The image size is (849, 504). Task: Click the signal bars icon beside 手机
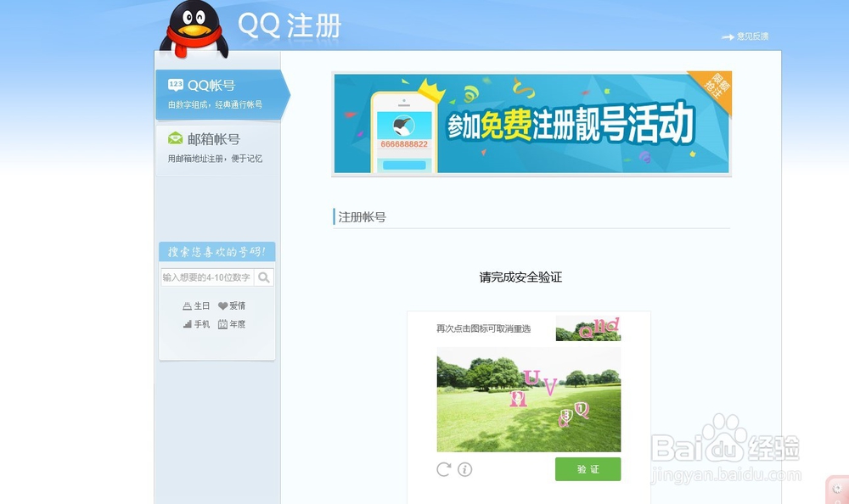(x=187, y=324)
